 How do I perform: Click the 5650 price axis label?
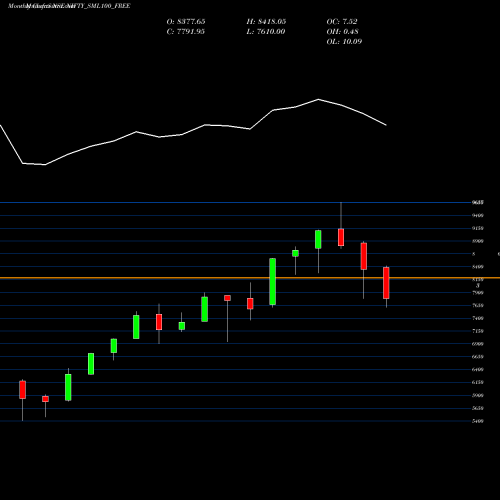[x=478, y=408]
